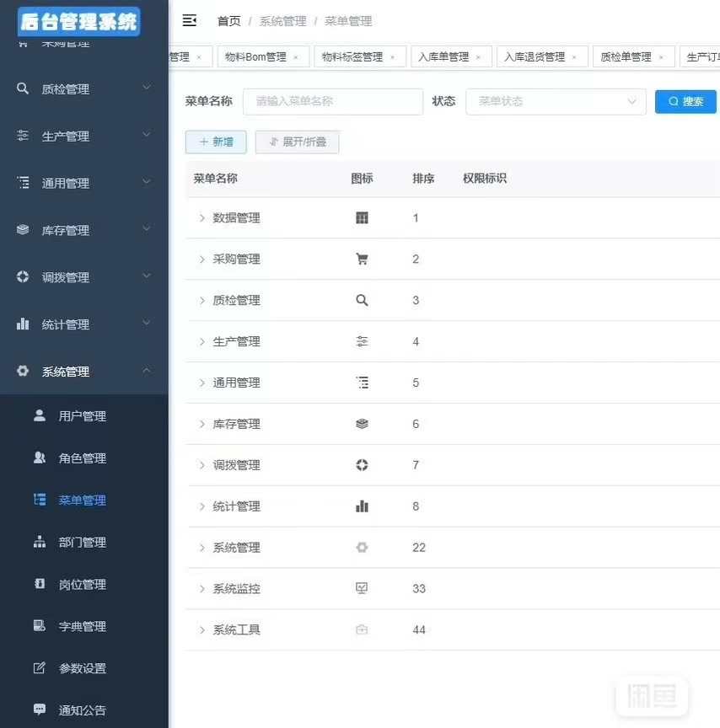Click the 质检管理 row magnifier icon

click(362, 301)
